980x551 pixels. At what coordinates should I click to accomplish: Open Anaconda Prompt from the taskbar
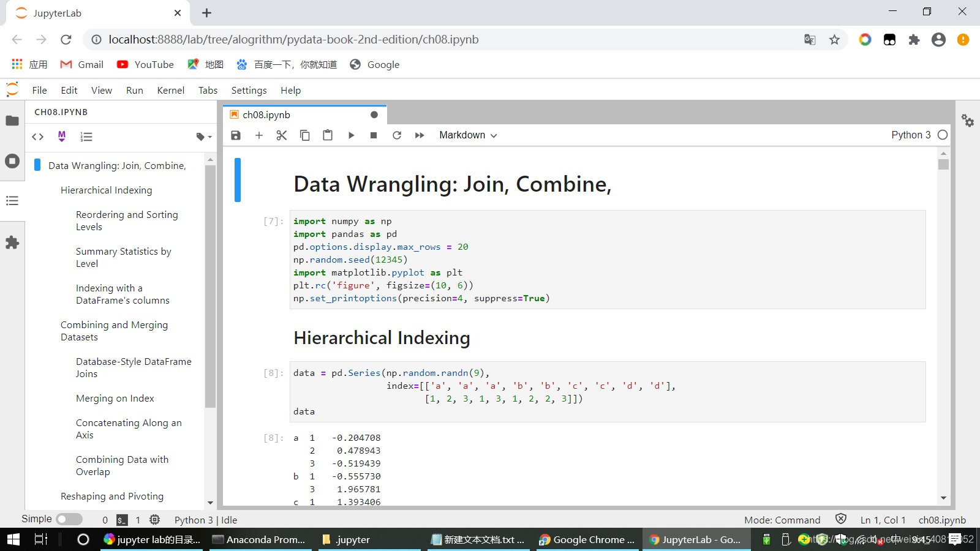(x=260, y=539)
